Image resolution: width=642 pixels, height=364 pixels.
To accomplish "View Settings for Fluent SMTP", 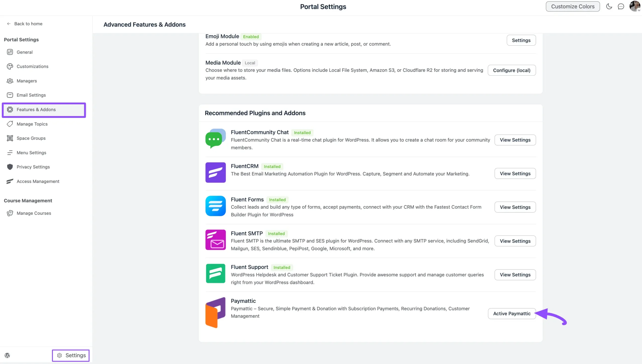I will pyautogui.click(x=515, y=241).
